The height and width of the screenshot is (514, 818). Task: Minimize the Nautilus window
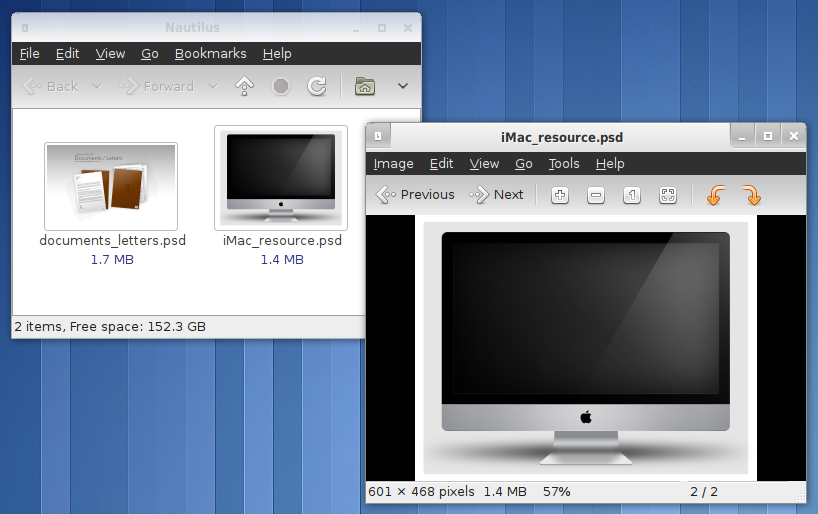coord(356,28)
